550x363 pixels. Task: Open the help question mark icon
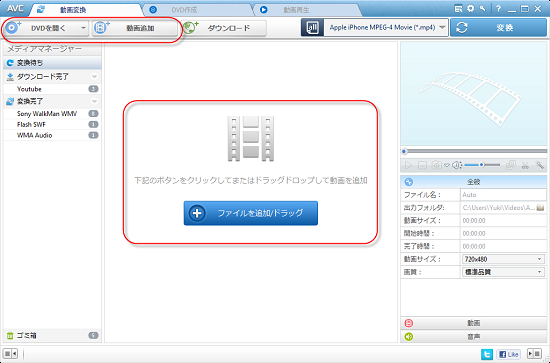click(x=498, y=9)
